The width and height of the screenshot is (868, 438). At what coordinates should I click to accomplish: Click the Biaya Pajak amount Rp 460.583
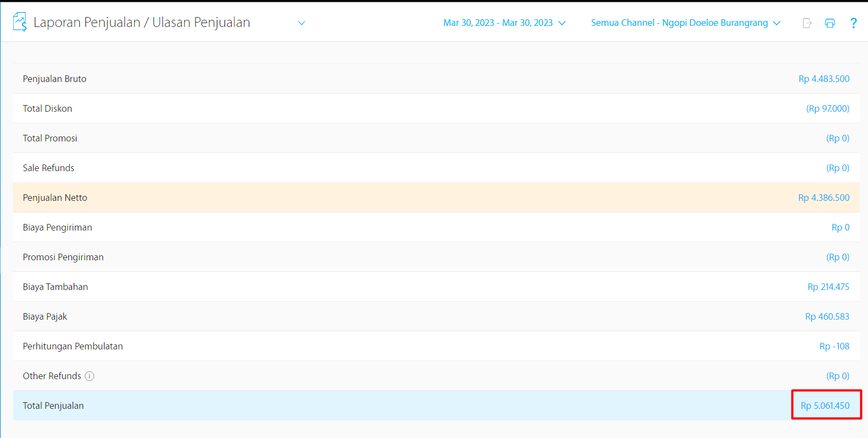pyautogui.click(x=827, y=316)
